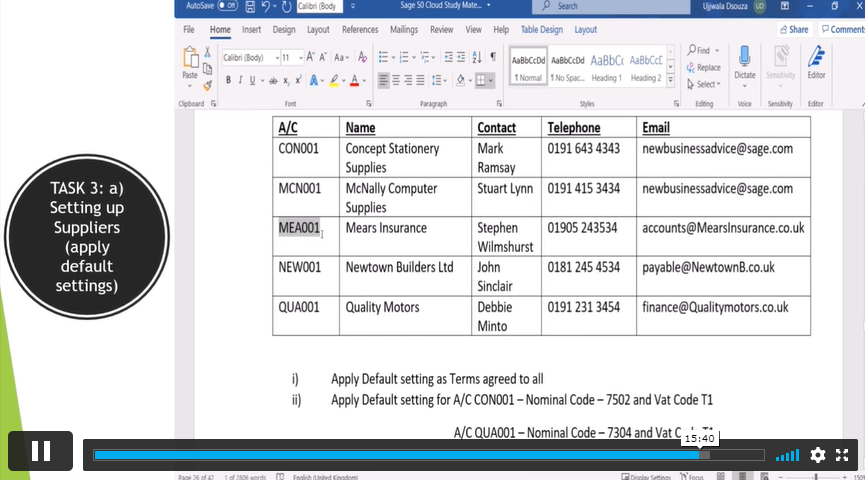Clear all formatting icon
865x480 pixels.
point(362,57)
